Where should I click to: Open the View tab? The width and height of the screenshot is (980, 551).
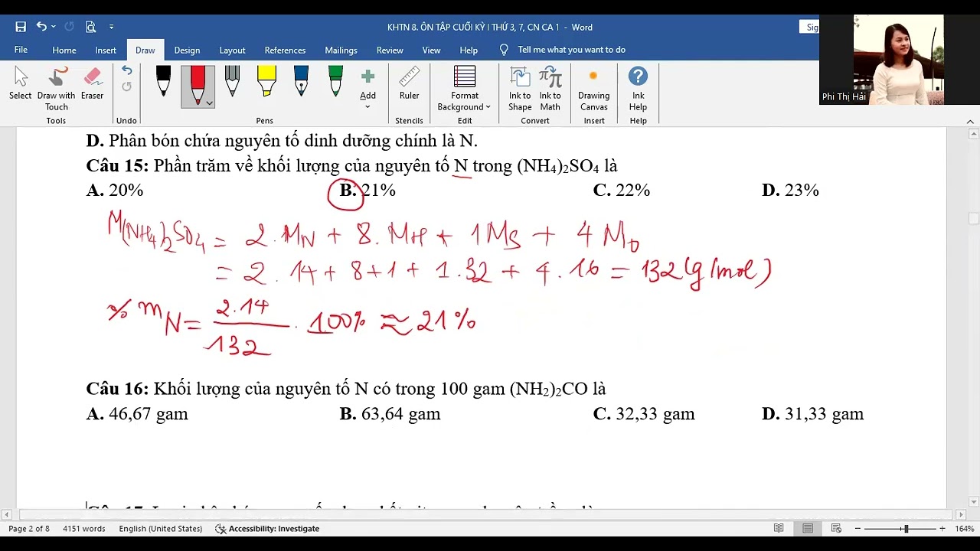tap(431, 50)
